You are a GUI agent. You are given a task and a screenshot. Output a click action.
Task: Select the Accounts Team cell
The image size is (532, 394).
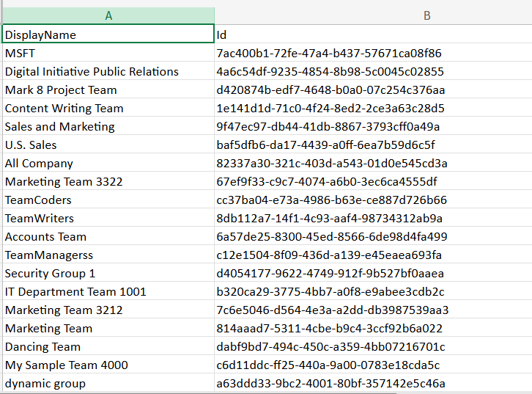tap(108, 236)
